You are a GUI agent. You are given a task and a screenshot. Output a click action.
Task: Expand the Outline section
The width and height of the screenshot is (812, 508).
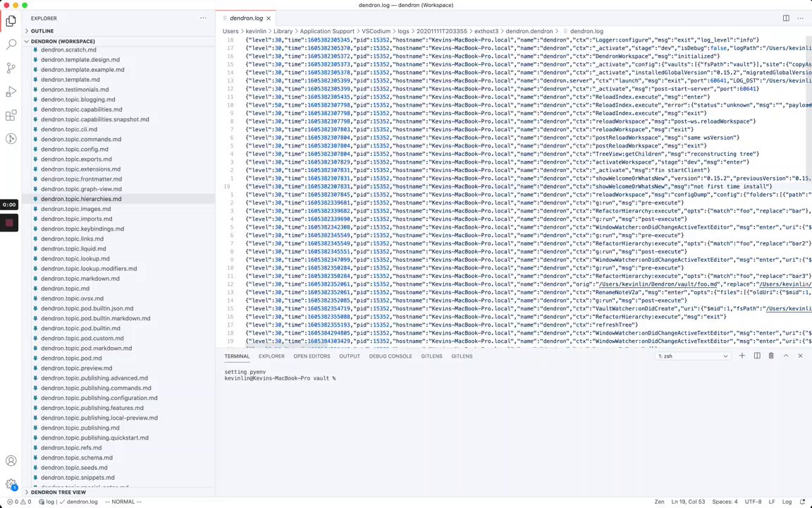tap(118, 31)
